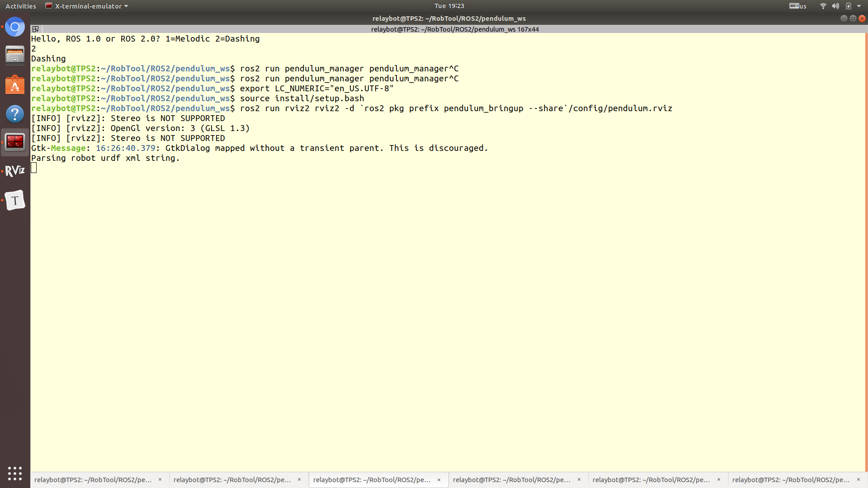Click the terminal split grouping icon
The height and width of the screenshot is (488, 868).
(35, 29)
